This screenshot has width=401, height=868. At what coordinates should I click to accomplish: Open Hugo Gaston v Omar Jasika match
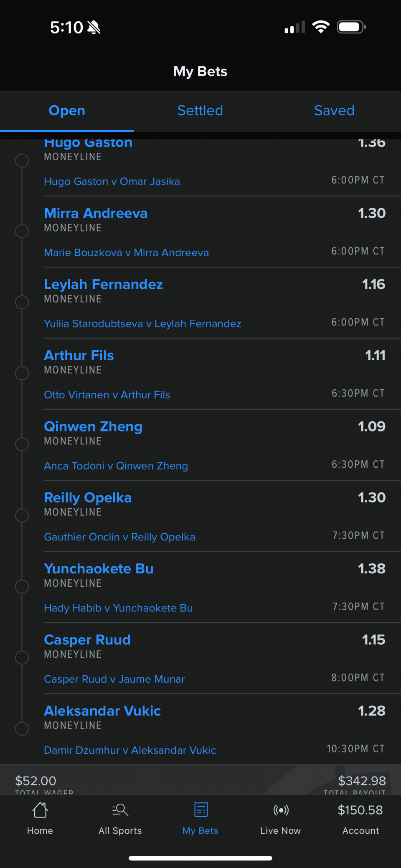[x=112, y=182]
